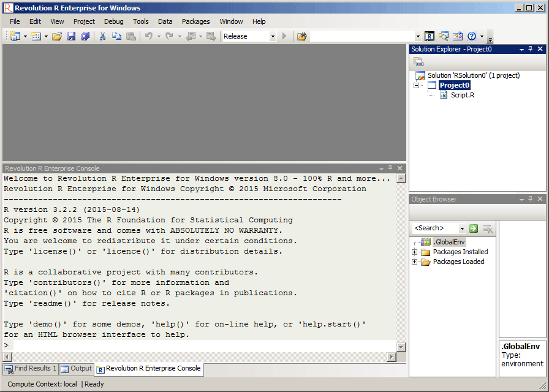Screen dimensions: 549x392
Task: Select the .GlobalEnv tree item
Action: pos(450,242)
